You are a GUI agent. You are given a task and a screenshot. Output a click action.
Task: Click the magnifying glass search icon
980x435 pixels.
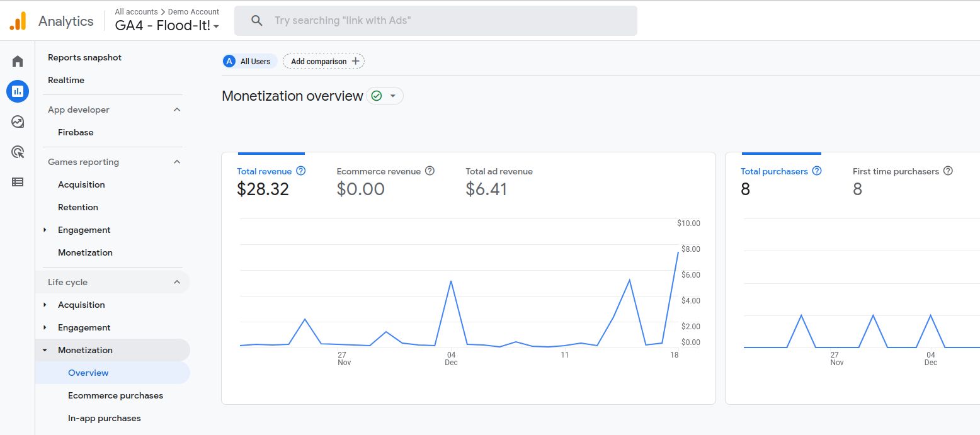click(256, 20)
